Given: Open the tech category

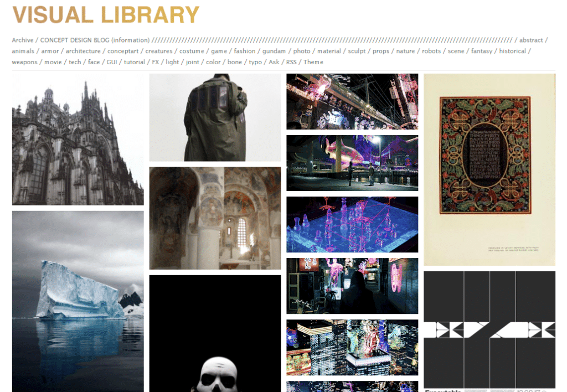Looking at the screenshot, I should (x=75, y=62).
